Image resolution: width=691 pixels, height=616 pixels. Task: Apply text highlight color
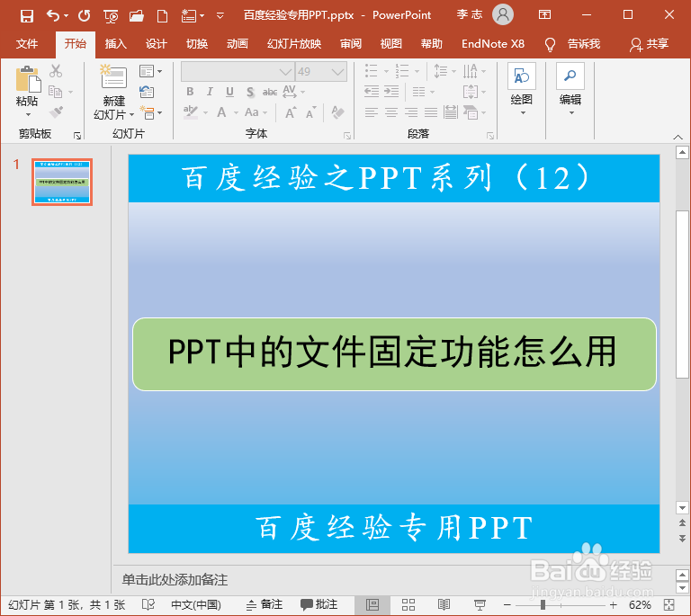coord(191,112)
